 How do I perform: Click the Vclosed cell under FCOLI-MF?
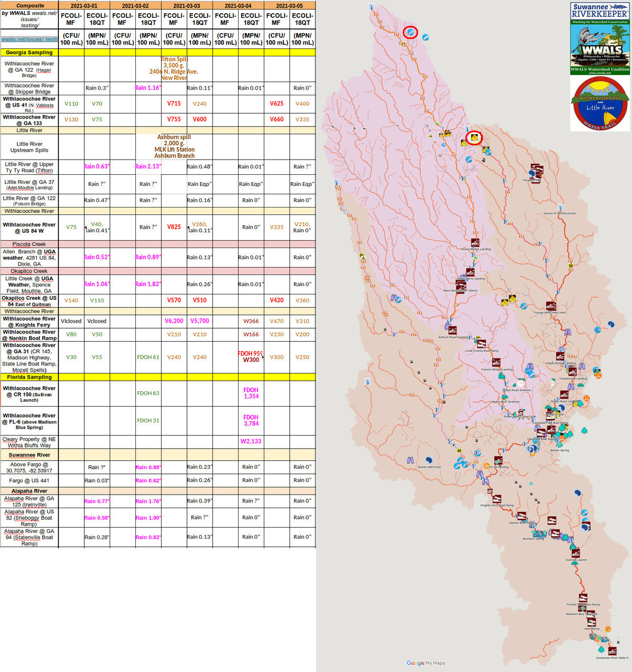click(71, 321)
